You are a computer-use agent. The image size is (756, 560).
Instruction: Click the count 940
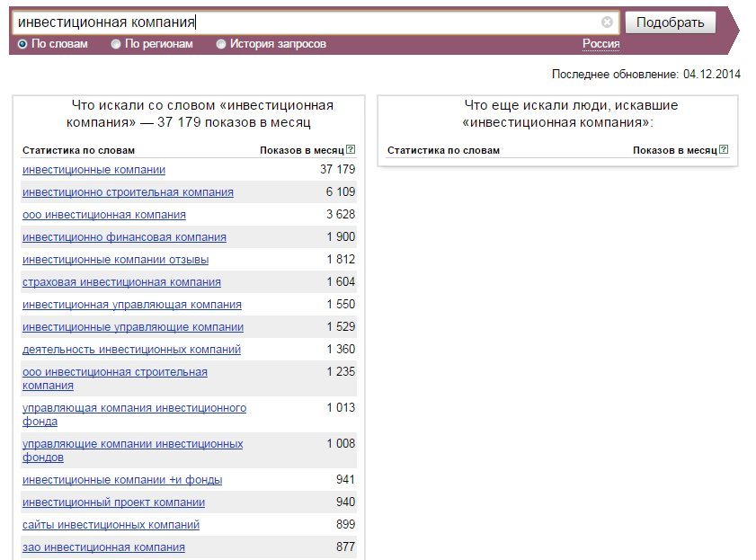[x=346, y=502]
